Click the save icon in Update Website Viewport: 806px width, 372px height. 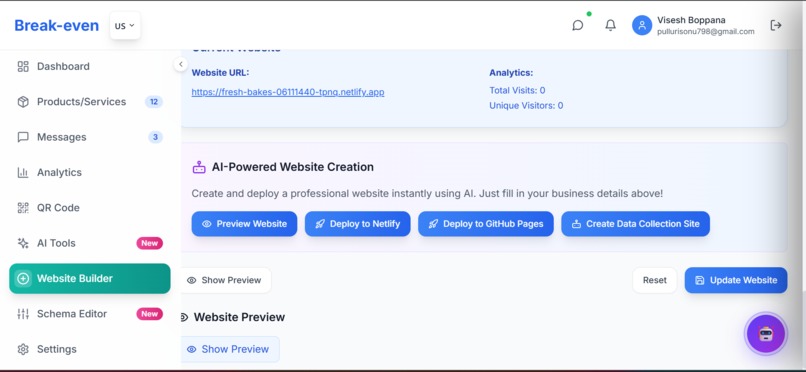pos(700,281)
